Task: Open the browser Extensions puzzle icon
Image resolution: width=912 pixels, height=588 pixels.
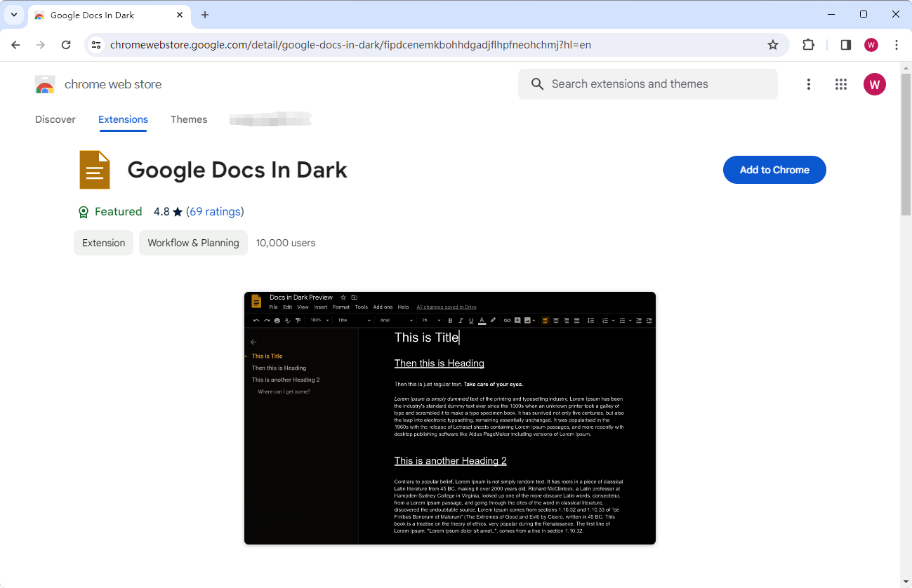Action: pos(808,44)
